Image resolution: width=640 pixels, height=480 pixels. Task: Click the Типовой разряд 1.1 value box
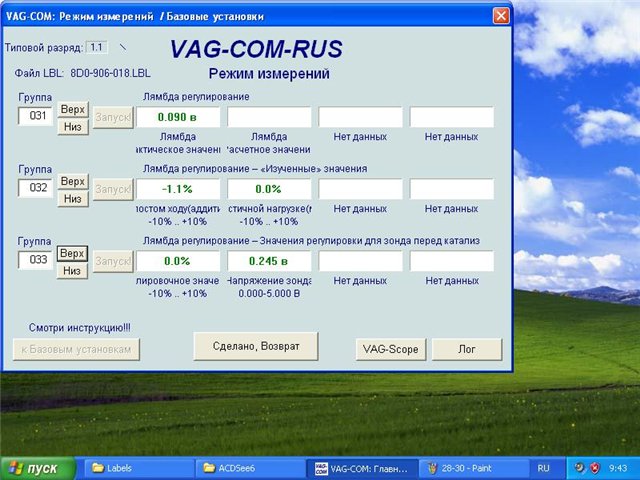pos(97,47)
